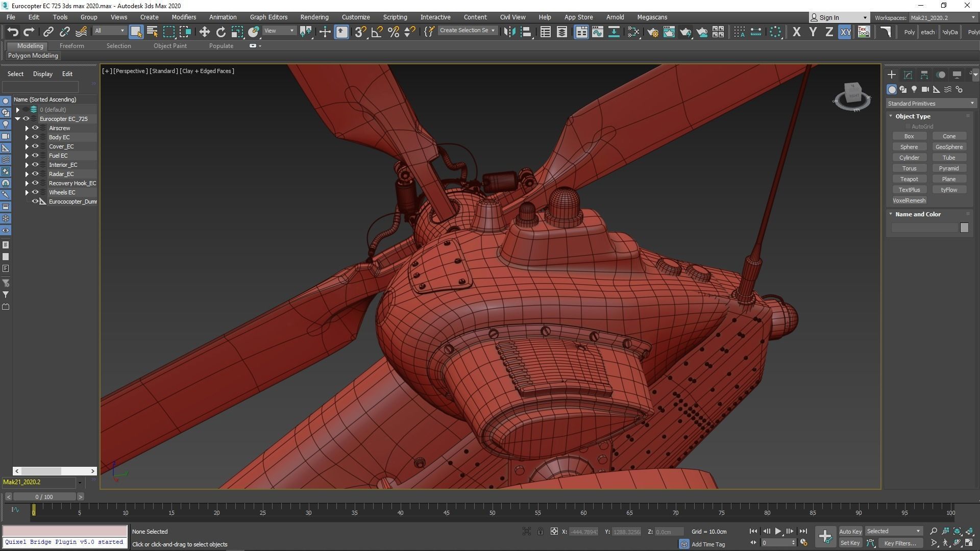Click the Sphere button
Viewport: 980px width, 551px height.
(909, 147)
